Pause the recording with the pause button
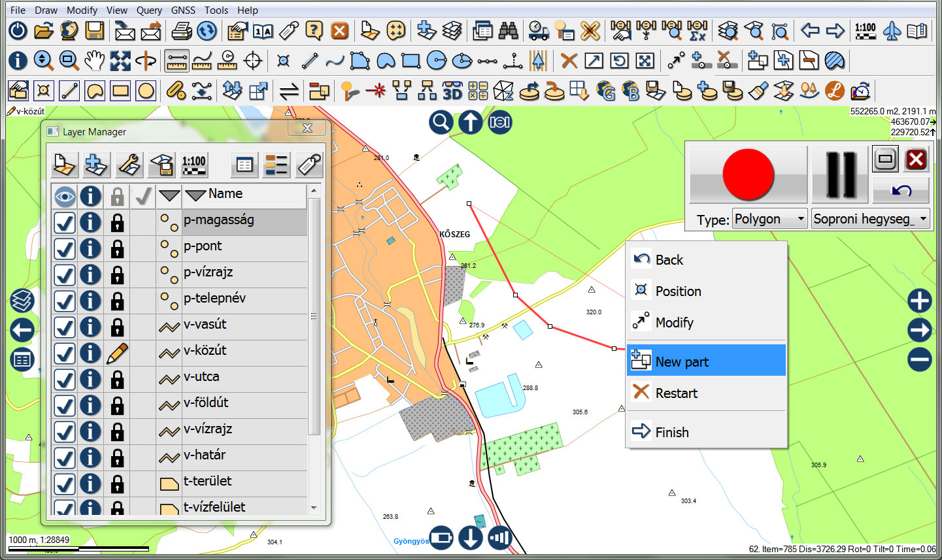This screenshot has height=560, width=942. tap(841, 174)
